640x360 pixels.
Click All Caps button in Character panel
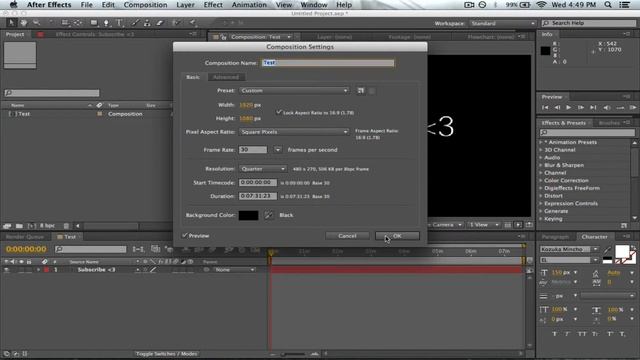click(x=582, y=334)
